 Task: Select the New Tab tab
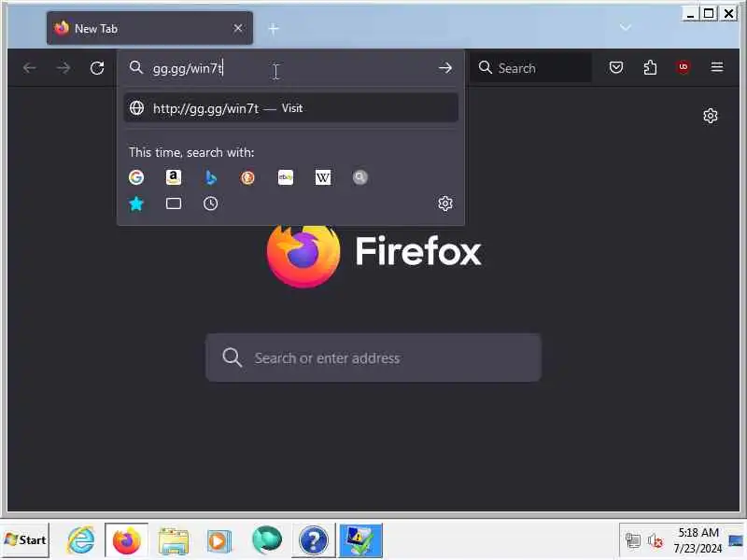[149, 29]
